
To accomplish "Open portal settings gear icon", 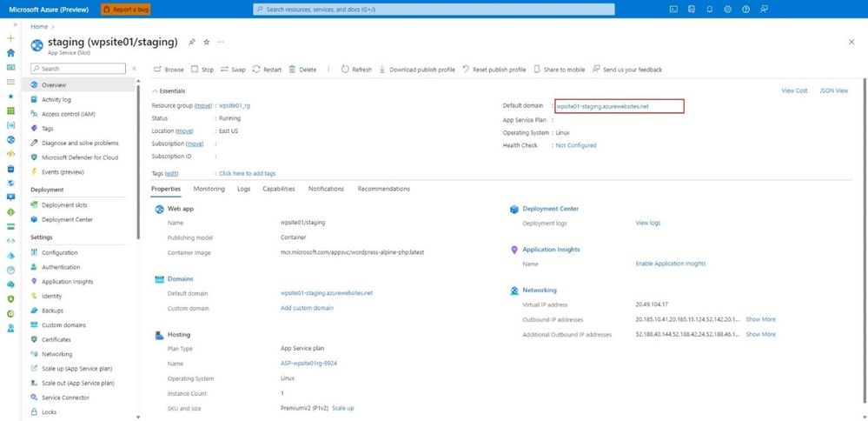I will 727,10.
